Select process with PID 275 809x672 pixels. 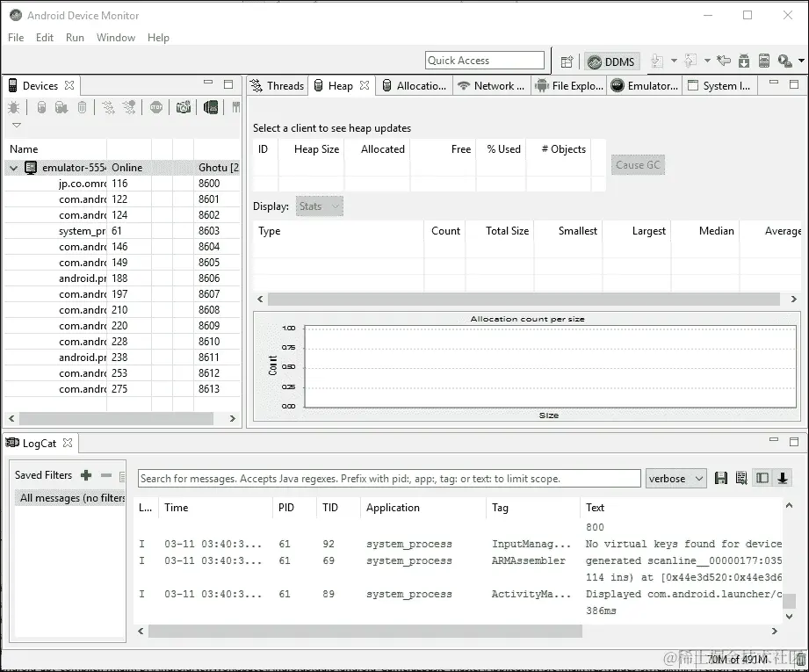coord(122,389)
